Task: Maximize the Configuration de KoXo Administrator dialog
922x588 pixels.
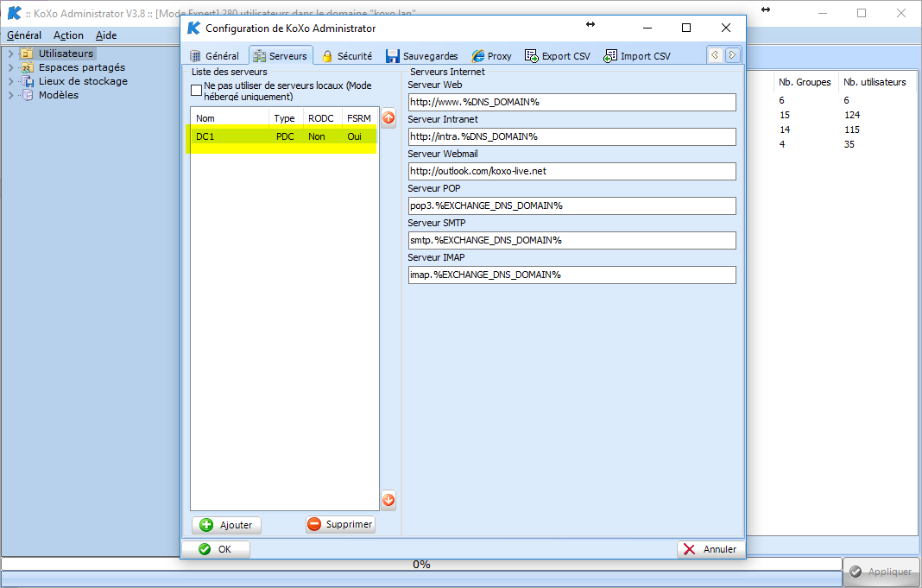Action: coord(686,28)
